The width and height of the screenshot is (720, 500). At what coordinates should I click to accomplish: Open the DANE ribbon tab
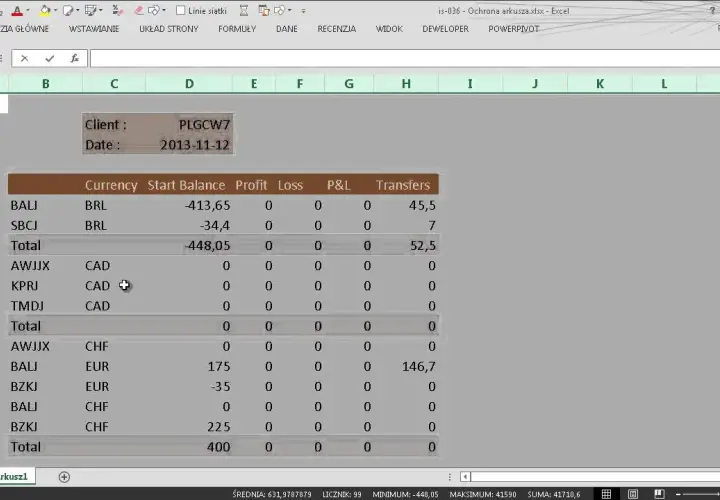(287, 28)
